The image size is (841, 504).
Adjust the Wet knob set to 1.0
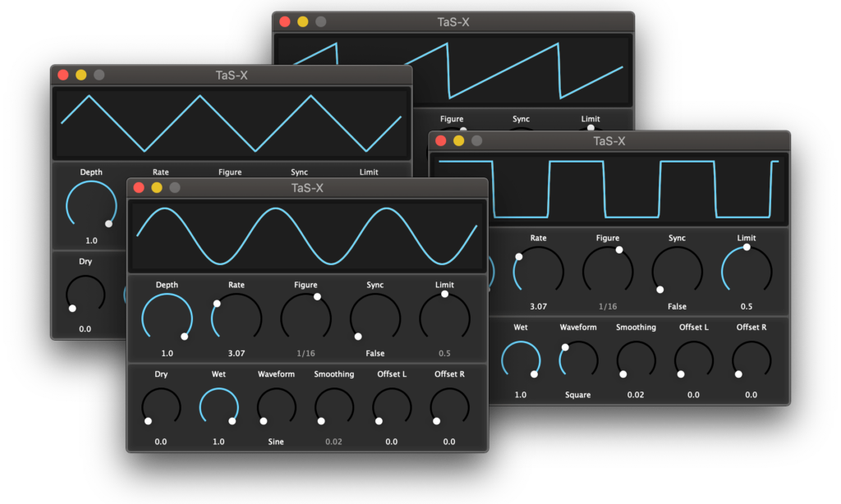(x=218, y=406)
